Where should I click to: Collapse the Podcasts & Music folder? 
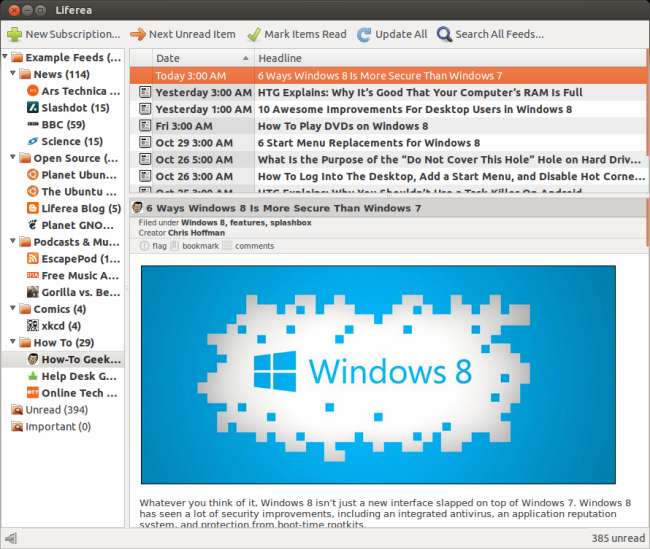[x=13, y=240]
